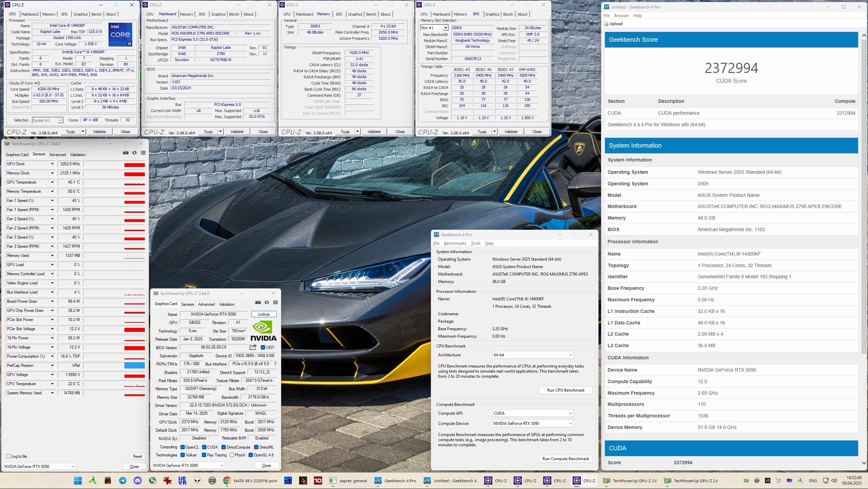Toggle the DirectML checkbox
868x489 pixels.
(x=256, y=447)
